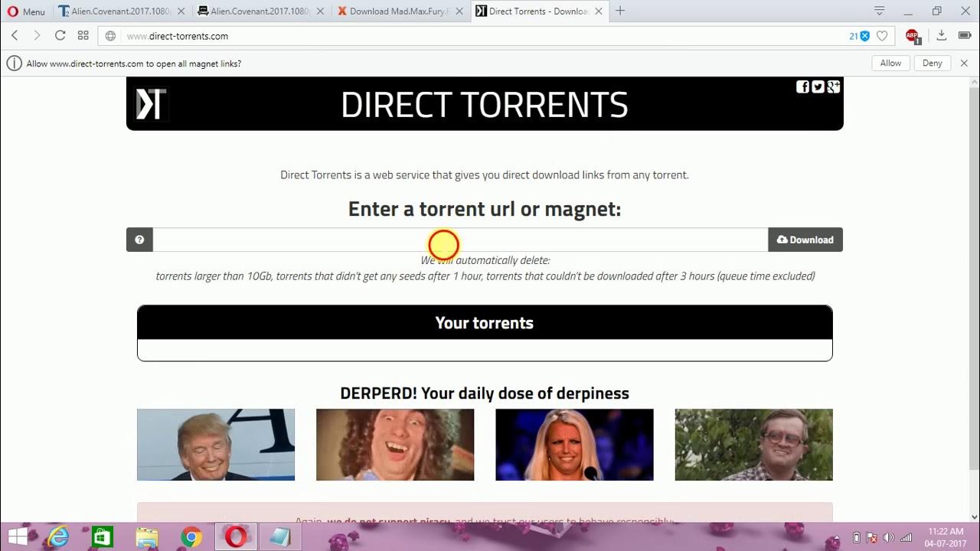Viewport: 980px width, 551px height.
Task: Click the DIRECT TORRENTS header title
Action: click(x=484, y=105)
